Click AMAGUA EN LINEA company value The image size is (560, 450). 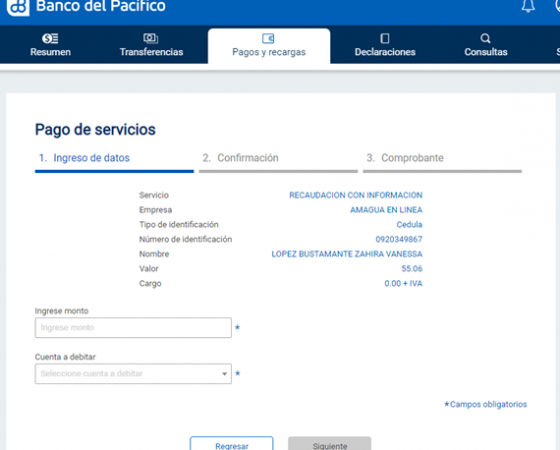[x=386, y=210]
